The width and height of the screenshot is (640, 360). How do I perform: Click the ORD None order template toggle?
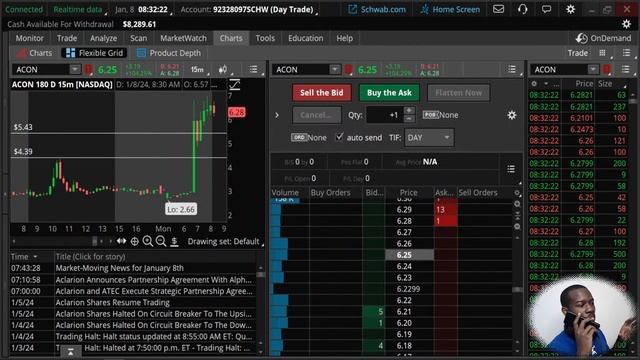[309, 138]
